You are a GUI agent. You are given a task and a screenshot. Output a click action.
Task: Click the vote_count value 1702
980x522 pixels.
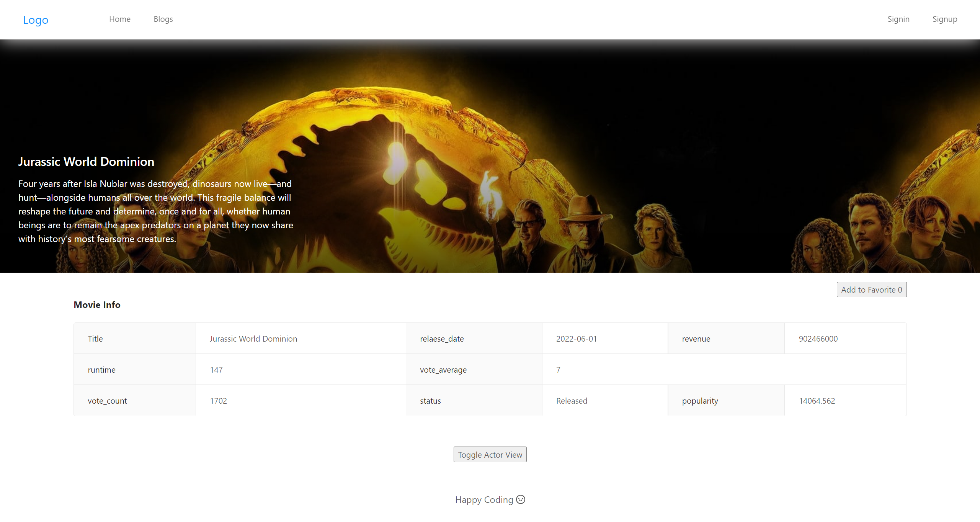point(218,401)
